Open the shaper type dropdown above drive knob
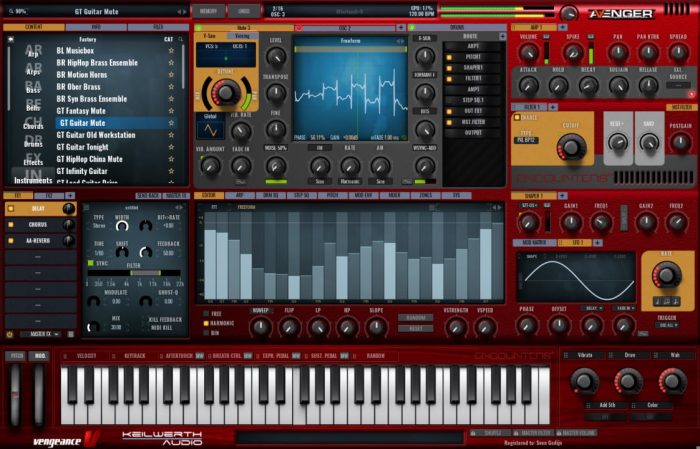The height and width of the screenshot is (449, 700). click(529, 206)
